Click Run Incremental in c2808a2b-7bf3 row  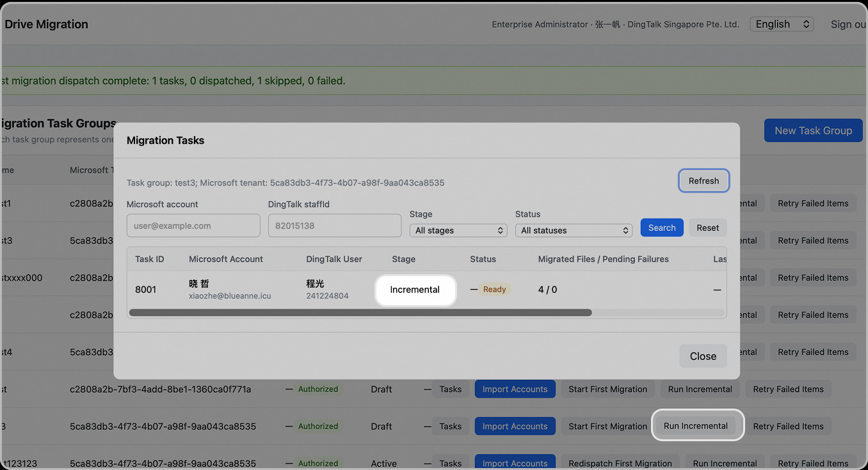coord(700,389)
